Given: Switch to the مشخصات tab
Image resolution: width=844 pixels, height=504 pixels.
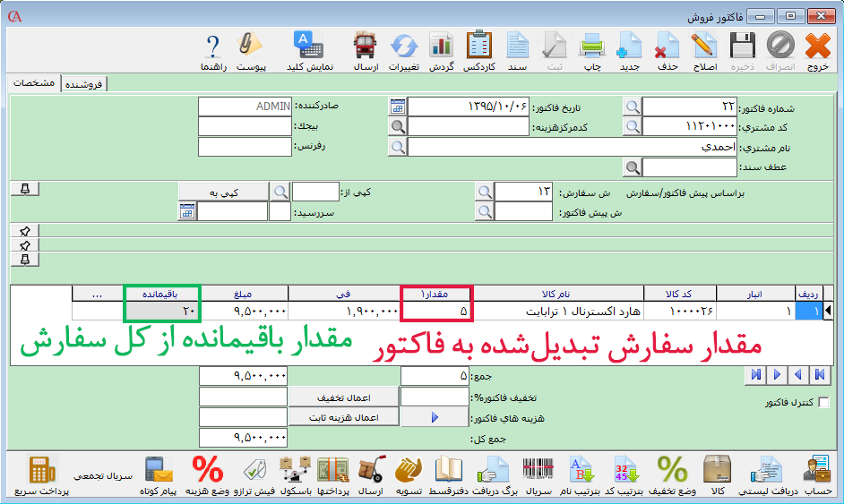Looking at the screenshot, I should tap(33, 83).
